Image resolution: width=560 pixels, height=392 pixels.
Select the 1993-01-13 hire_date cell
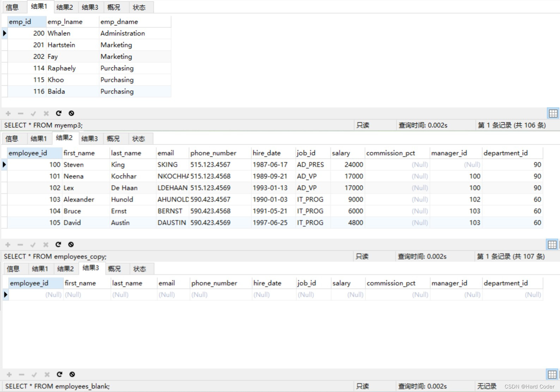[273, 188]
